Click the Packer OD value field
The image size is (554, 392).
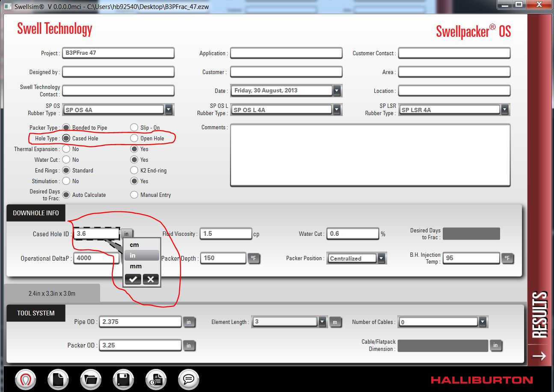(140, 345)
